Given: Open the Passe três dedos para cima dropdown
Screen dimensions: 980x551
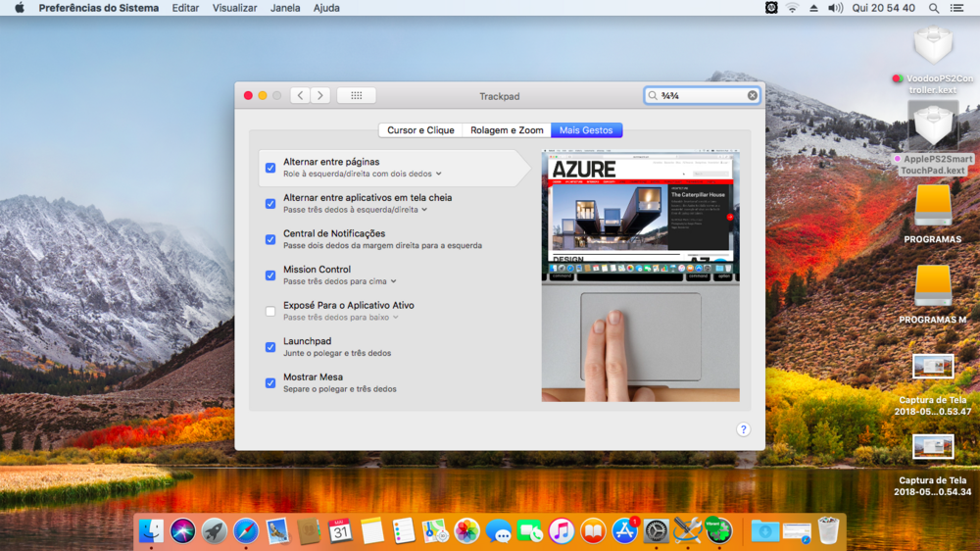Looking at the screenshot, I should (393, 281).
